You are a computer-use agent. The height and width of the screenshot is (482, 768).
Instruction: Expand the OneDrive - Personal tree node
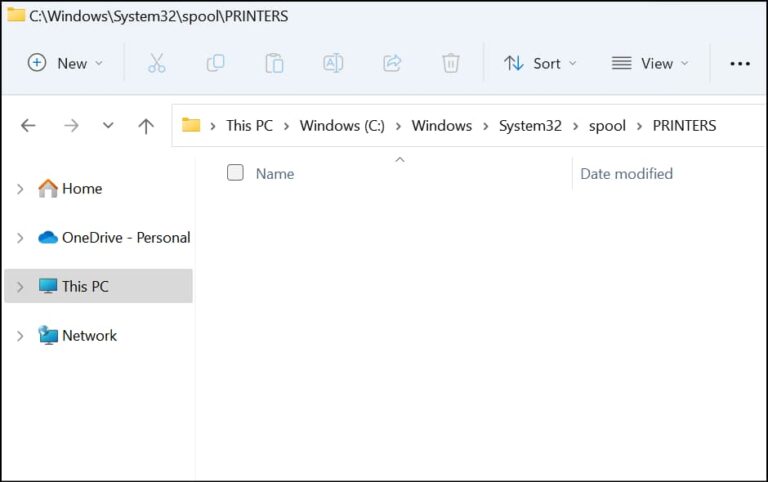tap(20, 238)
